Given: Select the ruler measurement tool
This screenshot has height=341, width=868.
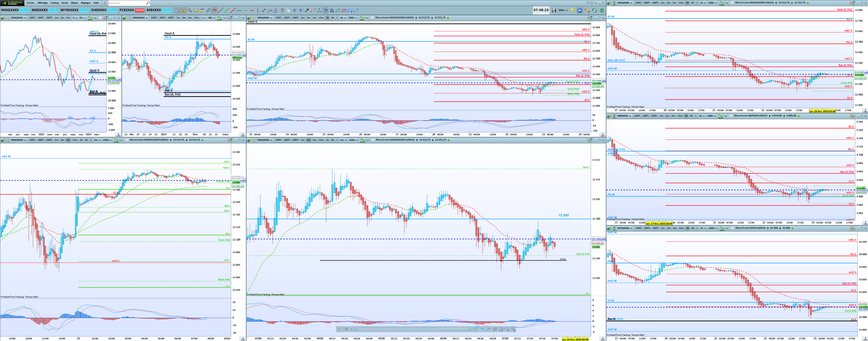Looking at the screenshot, I should pyautogui.click(x=208, y=10).
